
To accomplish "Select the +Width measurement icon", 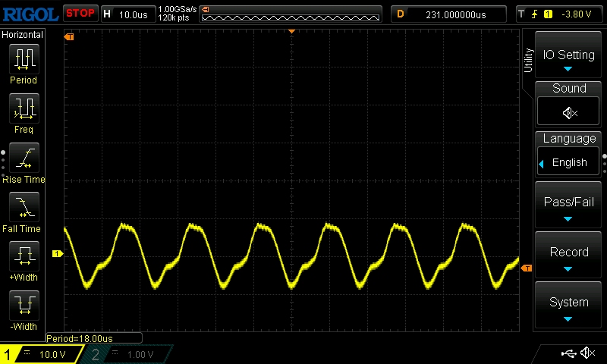I will (23, 262).
